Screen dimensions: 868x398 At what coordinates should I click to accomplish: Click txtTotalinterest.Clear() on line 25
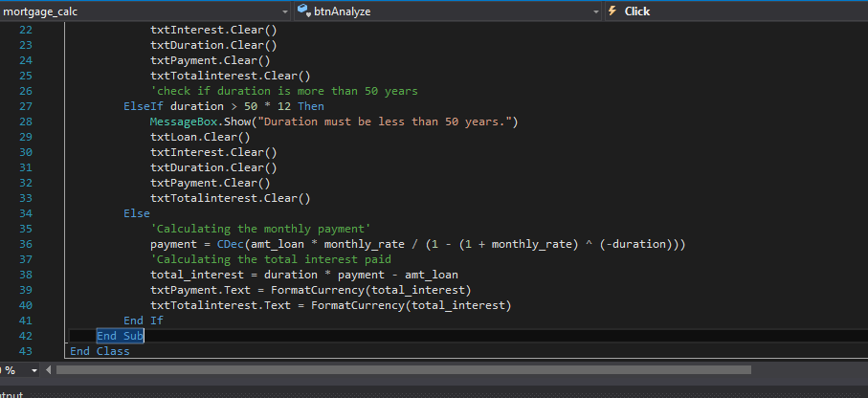(231, 76)
